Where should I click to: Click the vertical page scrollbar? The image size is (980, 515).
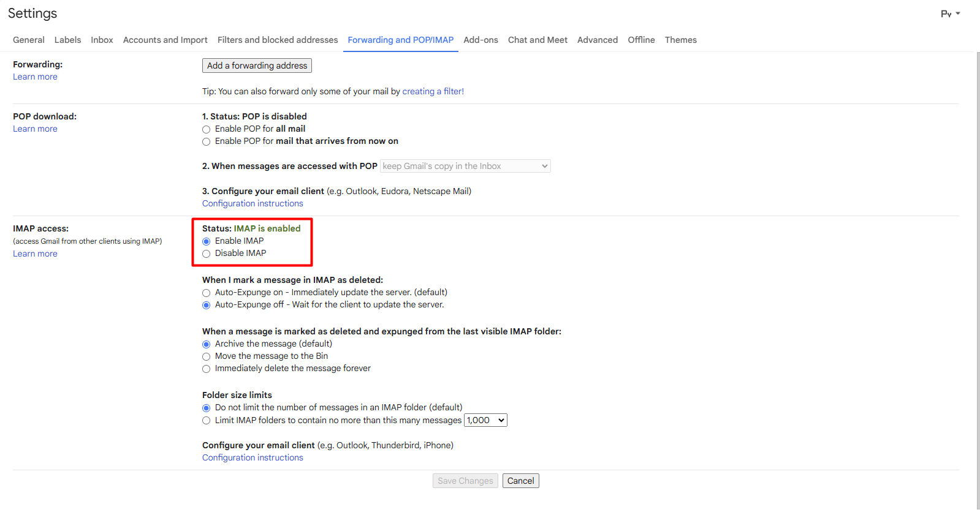(978, 280)
